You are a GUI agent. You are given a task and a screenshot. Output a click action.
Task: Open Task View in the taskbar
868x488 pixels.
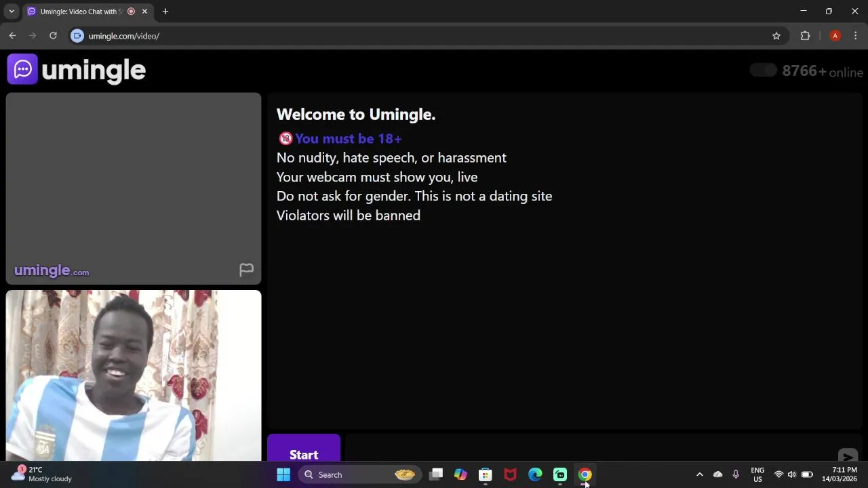pos(436,474)
